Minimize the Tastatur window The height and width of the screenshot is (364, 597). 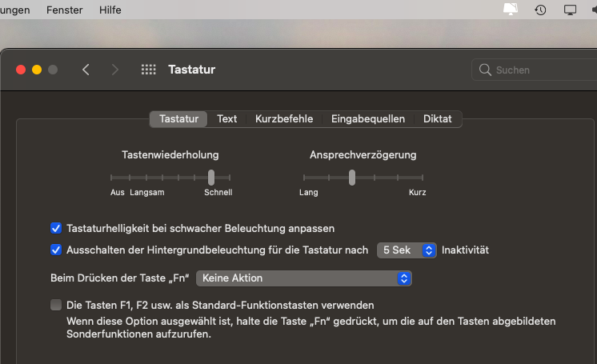37,70
